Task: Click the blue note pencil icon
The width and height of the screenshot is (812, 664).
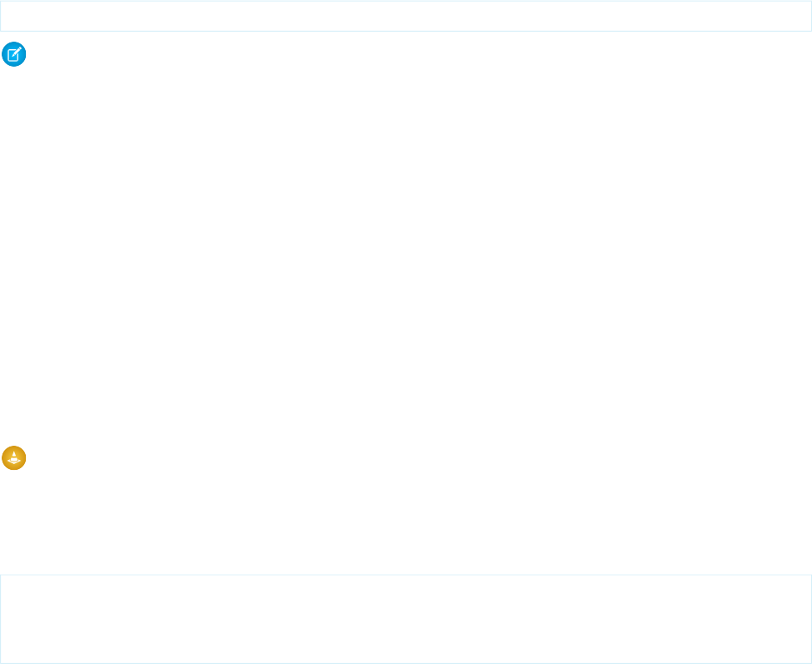Action: [x=14, y=54]
